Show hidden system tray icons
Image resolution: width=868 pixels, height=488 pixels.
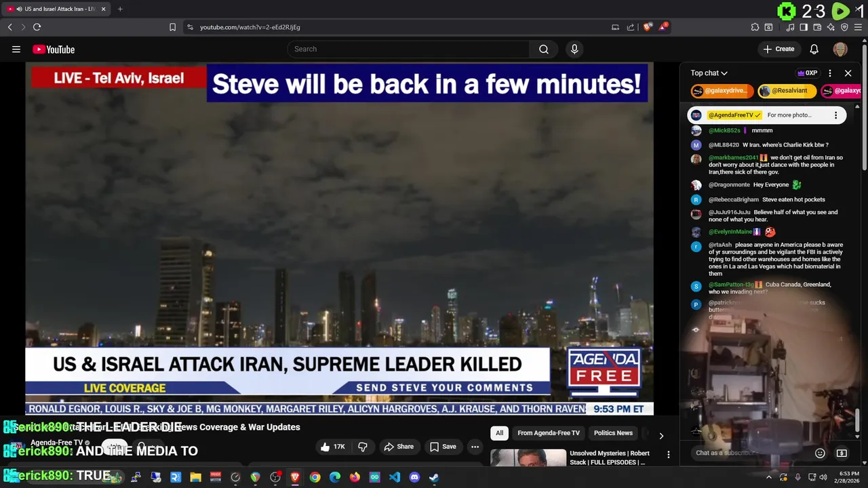(768, 477)
